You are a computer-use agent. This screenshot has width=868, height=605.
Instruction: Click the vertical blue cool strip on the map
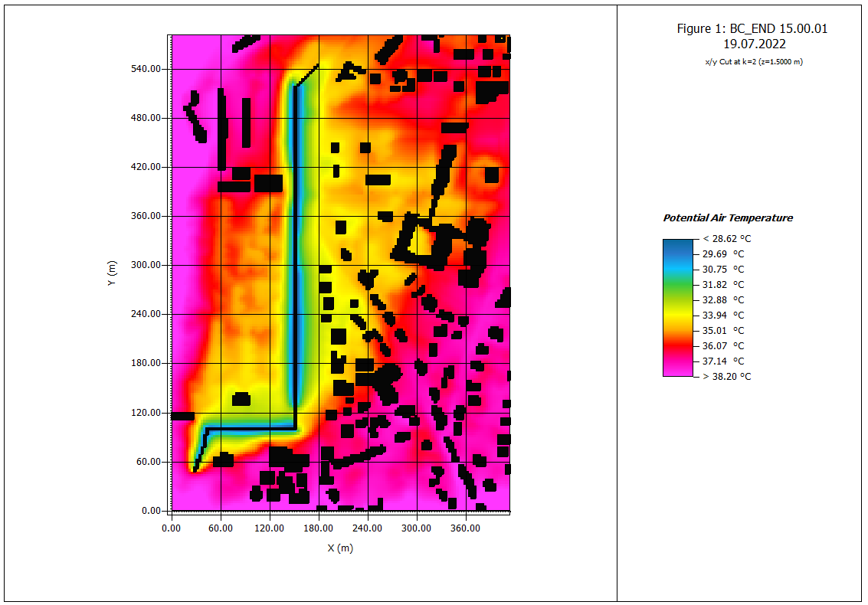[x=295, y=253]
